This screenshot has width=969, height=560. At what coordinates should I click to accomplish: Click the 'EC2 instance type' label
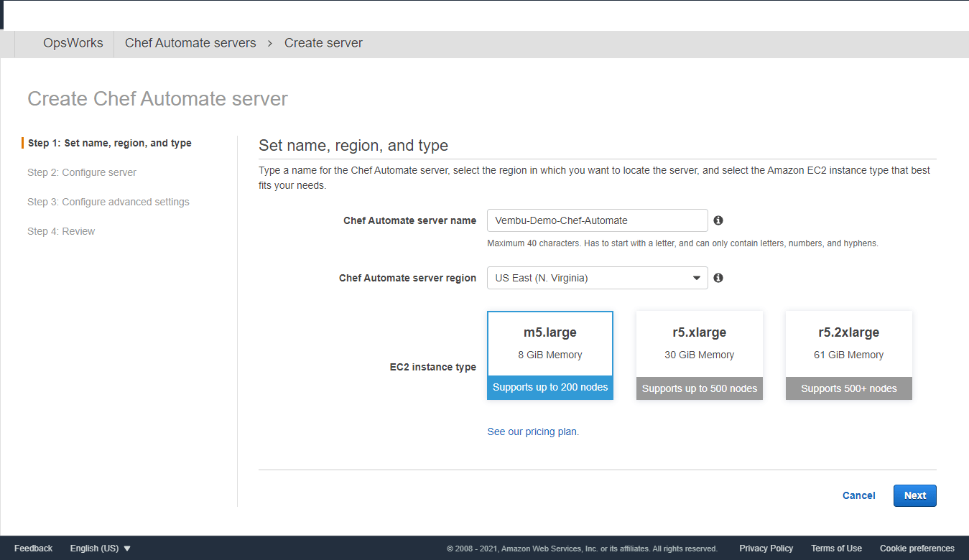433,367
